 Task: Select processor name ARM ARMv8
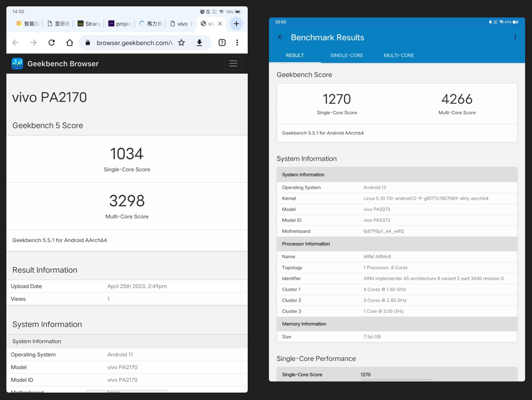click(377, 257)
